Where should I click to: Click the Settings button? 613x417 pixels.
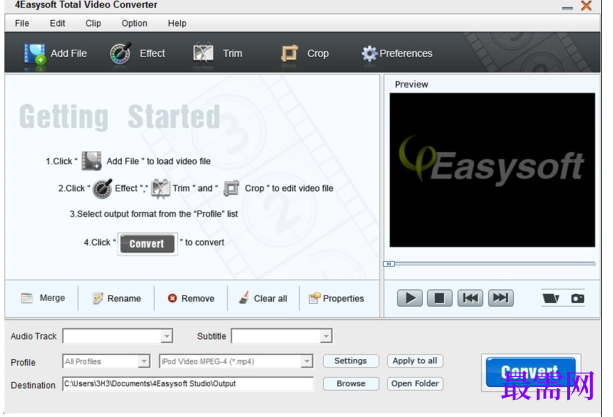[x=351, y=361]
